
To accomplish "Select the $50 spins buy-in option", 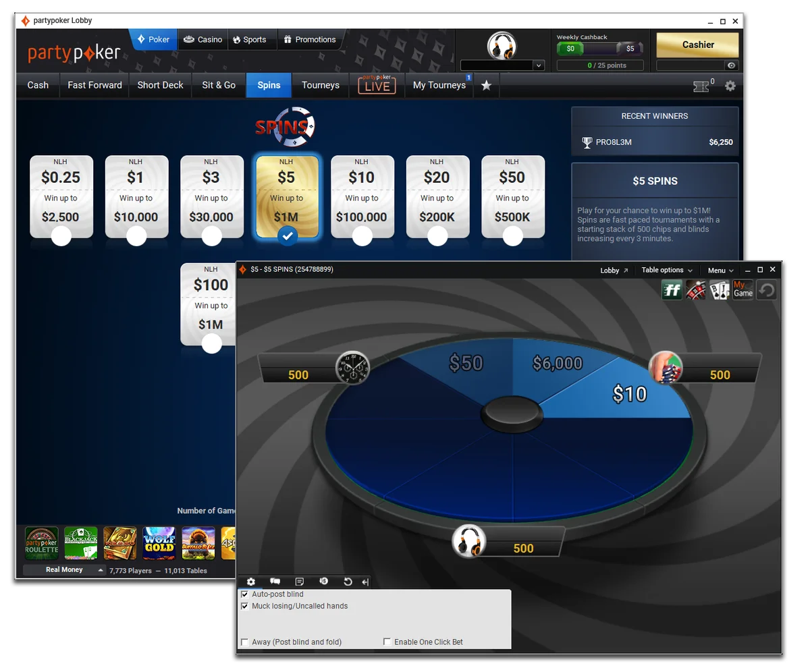I will pos(512,197).
